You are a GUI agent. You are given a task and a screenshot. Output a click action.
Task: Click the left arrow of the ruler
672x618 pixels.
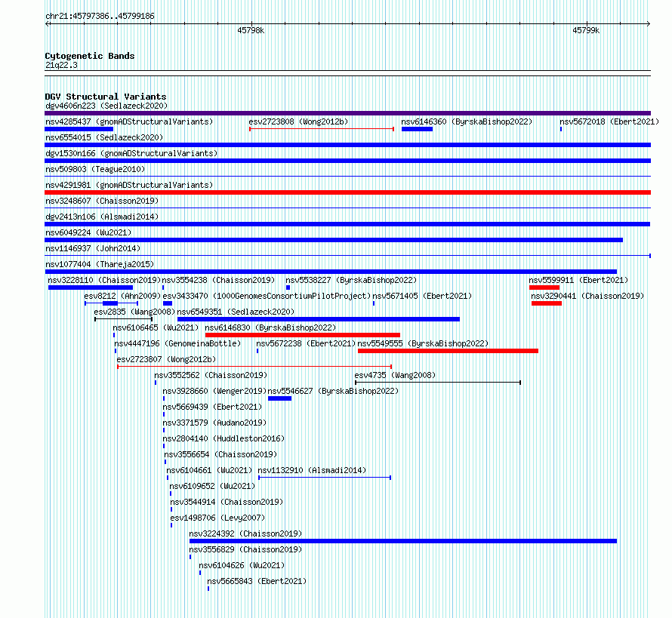(x=47, y=24)
